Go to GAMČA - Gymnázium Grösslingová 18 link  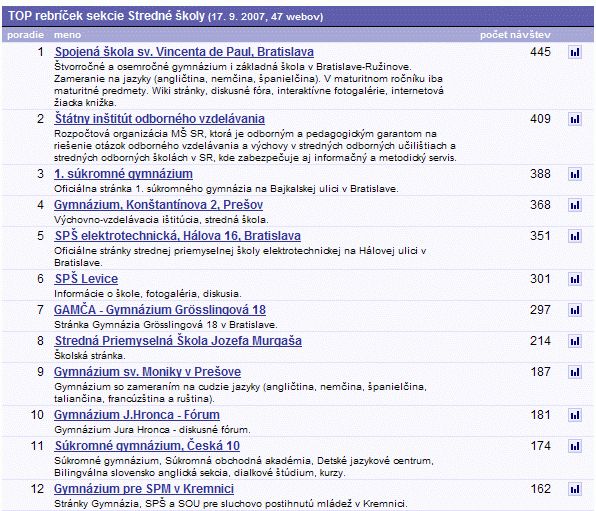(x=160, y=310)
